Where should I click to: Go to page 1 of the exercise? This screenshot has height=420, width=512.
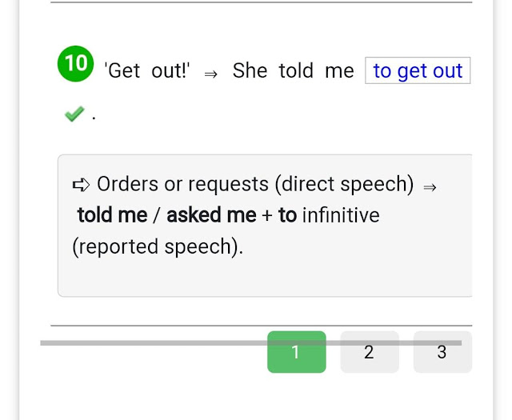[296, 352]
